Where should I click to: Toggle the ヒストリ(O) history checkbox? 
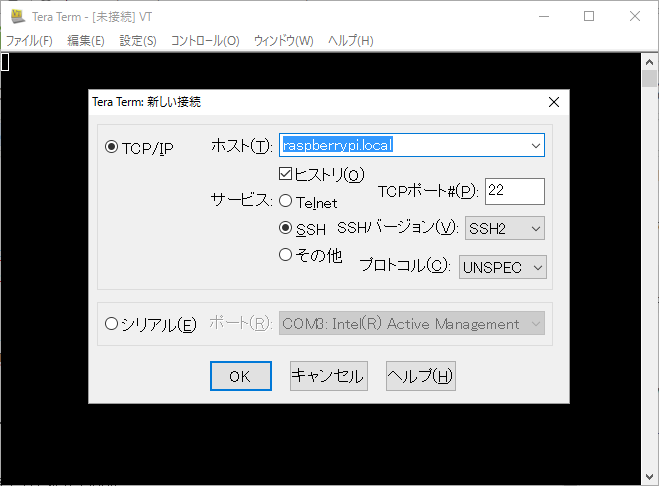coord(285,174)
